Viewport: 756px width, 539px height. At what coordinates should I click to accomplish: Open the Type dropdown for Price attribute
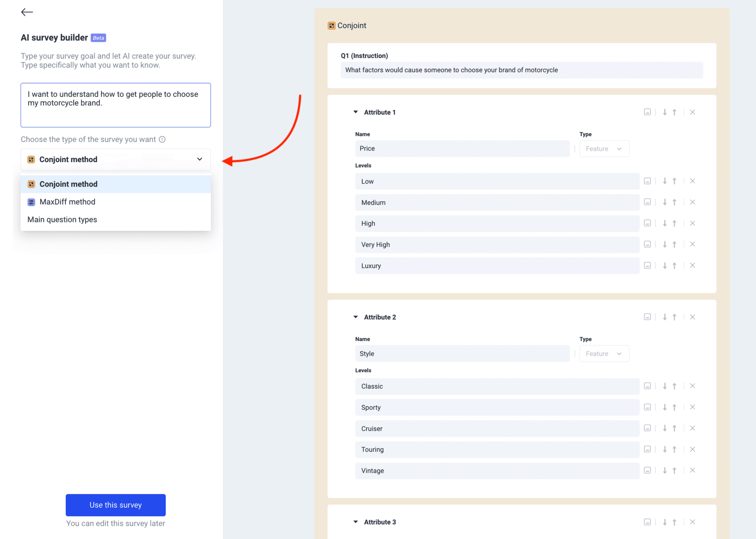pyautogui.click(x=604, y=149)
